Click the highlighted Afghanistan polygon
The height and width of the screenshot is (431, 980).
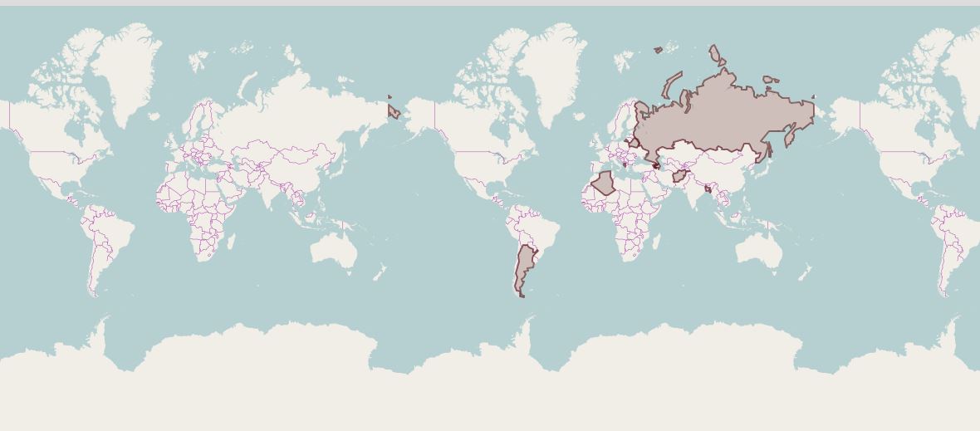pos(679,176)
